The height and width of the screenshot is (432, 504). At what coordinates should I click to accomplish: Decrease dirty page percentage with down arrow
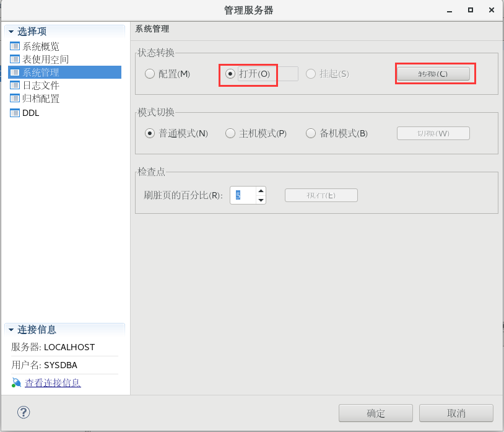pyautogui.click(x=261, y=200)
